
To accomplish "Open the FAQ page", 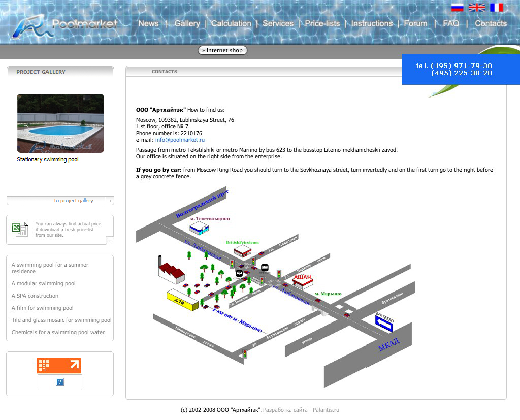I will [450, 23].
